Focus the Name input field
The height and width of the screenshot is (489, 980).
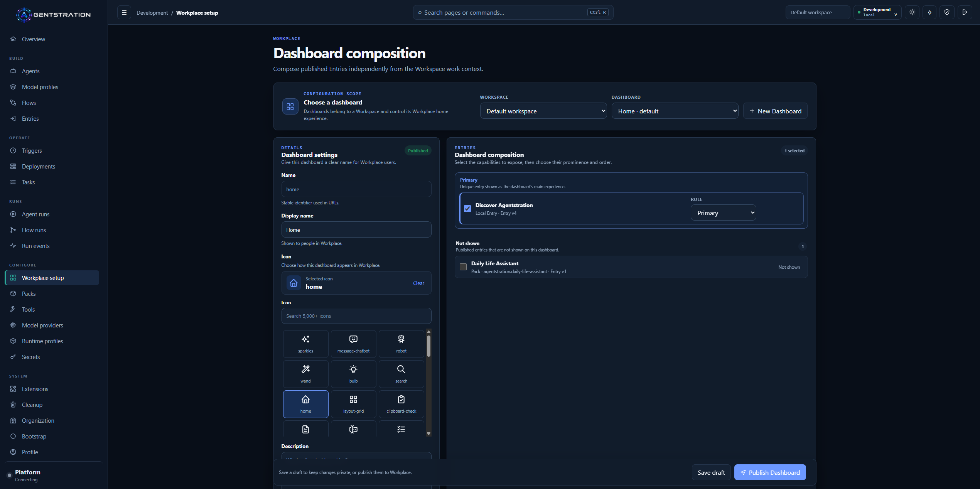tap(356, 189)
